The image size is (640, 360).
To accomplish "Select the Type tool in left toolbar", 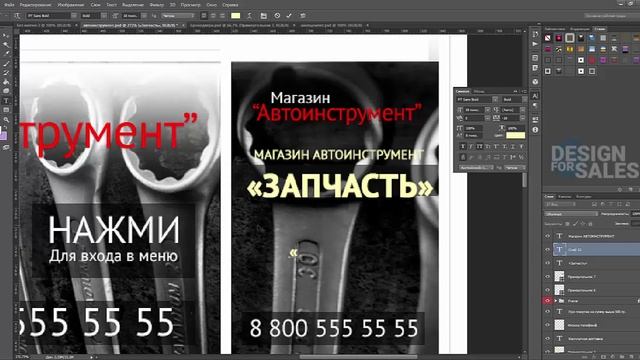I will (6, 100).
